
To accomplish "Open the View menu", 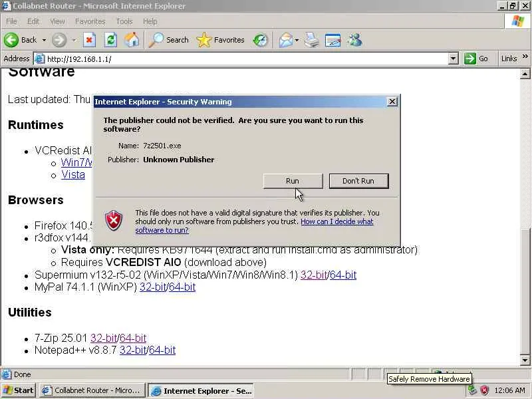I will (57, 21).
